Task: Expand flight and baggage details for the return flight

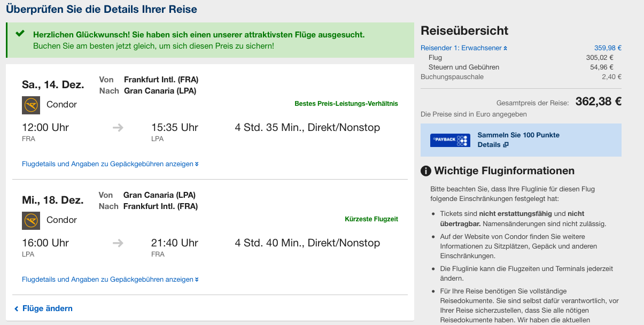Action: pos(110,280)
